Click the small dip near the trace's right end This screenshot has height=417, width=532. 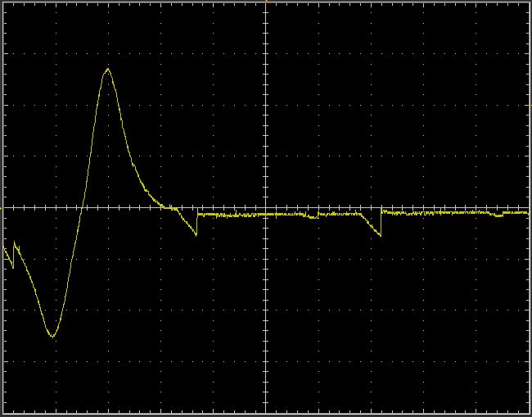pyautogui.click(x=497, y=216)
